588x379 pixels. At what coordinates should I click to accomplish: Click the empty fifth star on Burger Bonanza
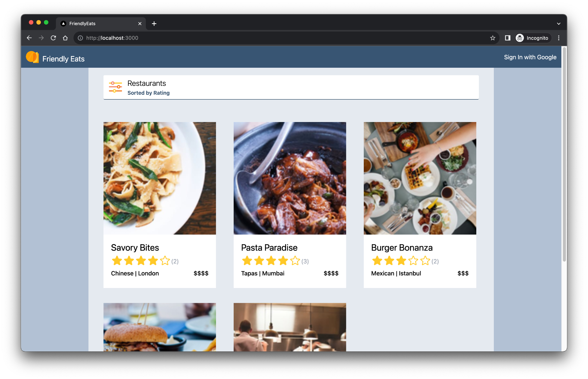[x=425, y=261]
